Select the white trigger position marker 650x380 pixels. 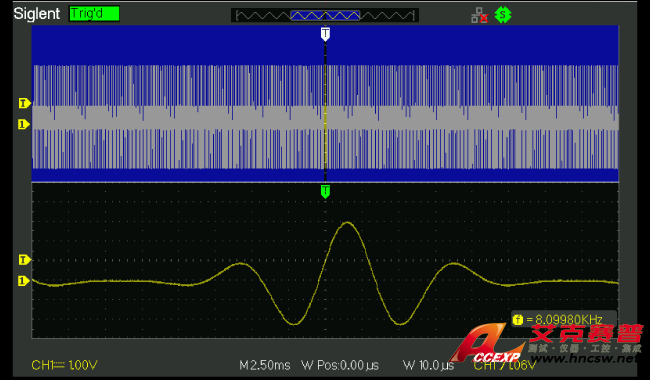325,34
